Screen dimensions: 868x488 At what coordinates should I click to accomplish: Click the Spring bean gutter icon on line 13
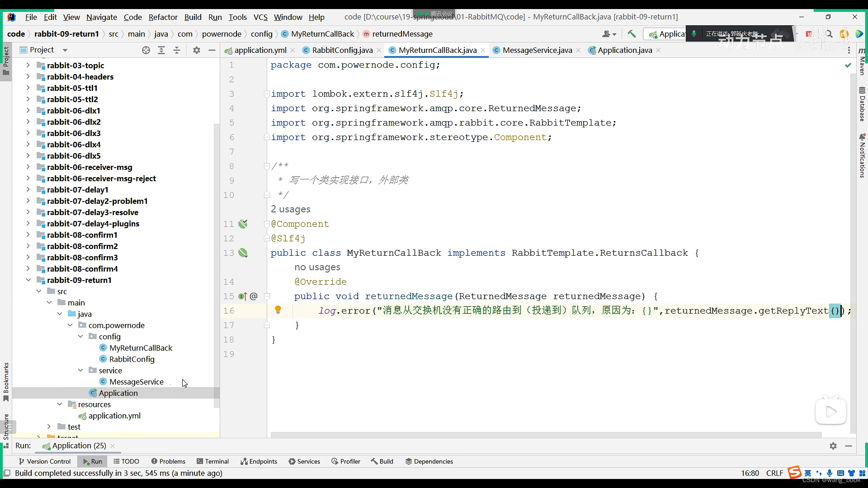pyautogui.click(x=243, y=253)
